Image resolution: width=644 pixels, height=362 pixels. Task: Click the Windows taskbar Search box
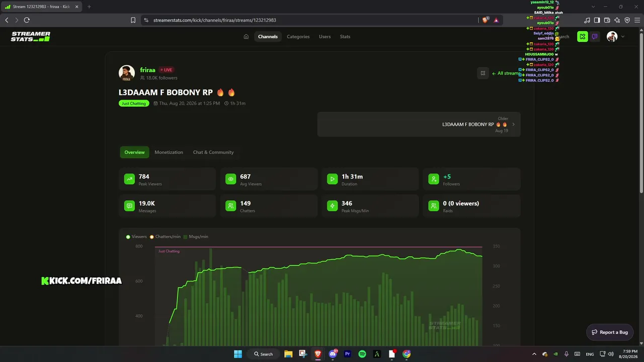pos(264,354)
